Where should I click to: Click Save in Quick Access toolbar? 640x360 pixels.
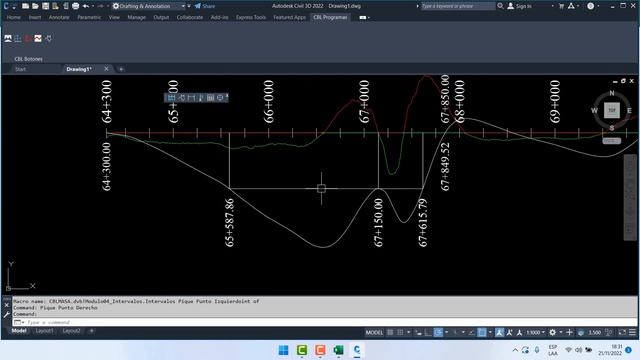[45, 6]
